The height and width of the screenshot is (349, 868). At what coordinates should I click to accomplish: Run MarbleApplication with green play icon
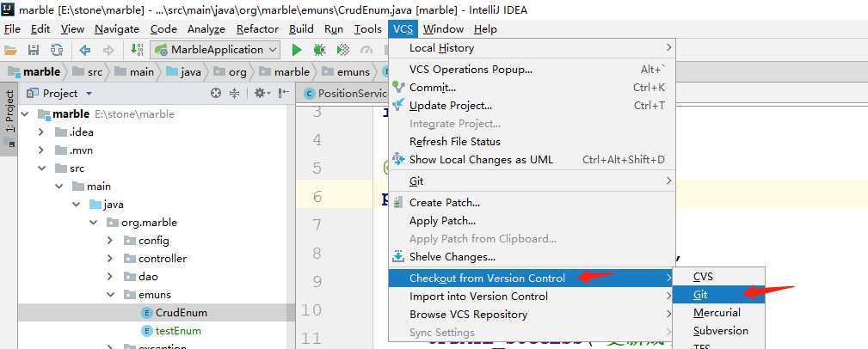point(297,50)
